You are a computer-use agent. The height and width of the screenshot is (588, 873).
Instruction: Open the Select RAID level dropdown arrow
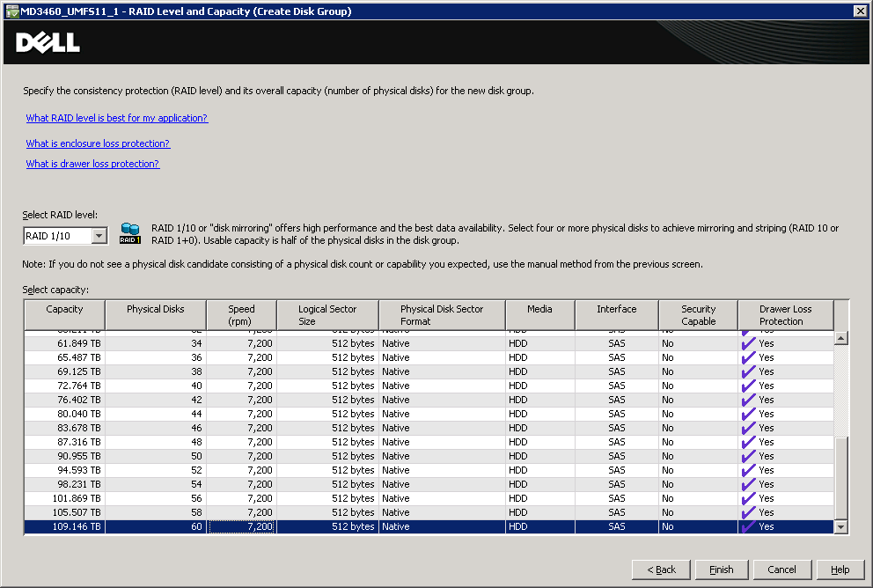click(99, 236)
